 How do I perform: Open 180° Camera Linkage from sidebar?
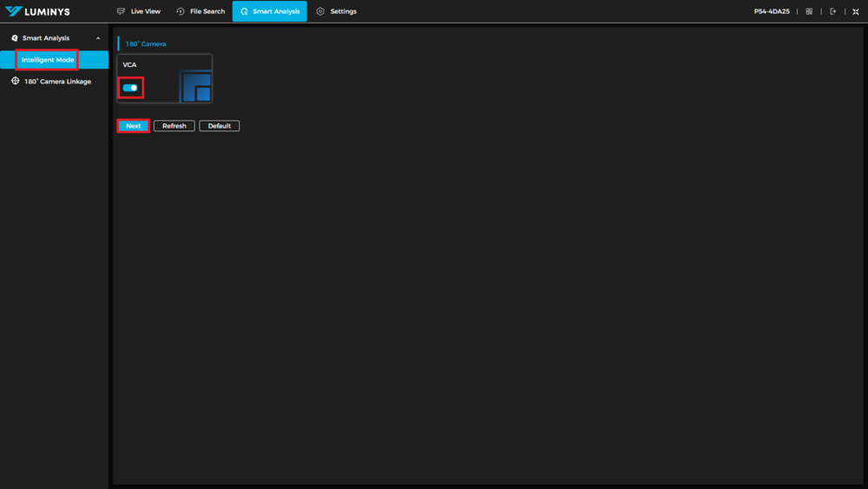click(x=57, y=82)
